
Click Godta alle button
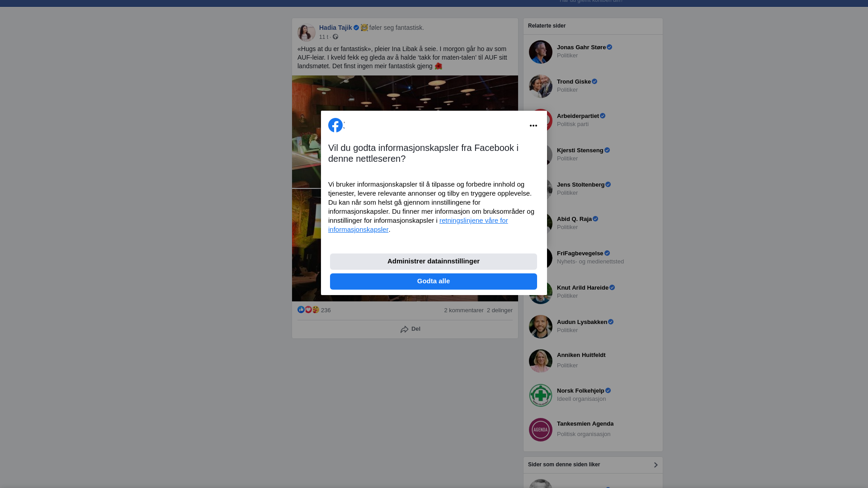click(x=434, y=282)
